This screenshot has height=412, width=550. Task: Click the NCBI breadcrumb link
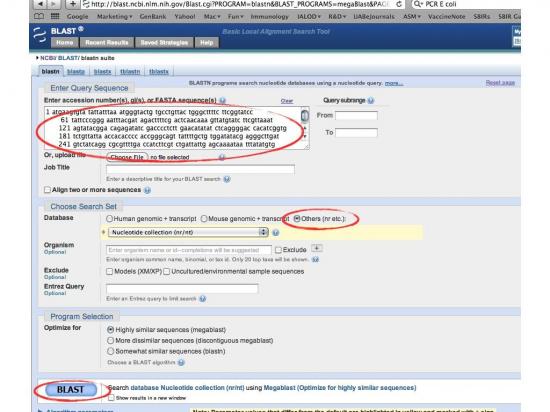tap(48, 58)
